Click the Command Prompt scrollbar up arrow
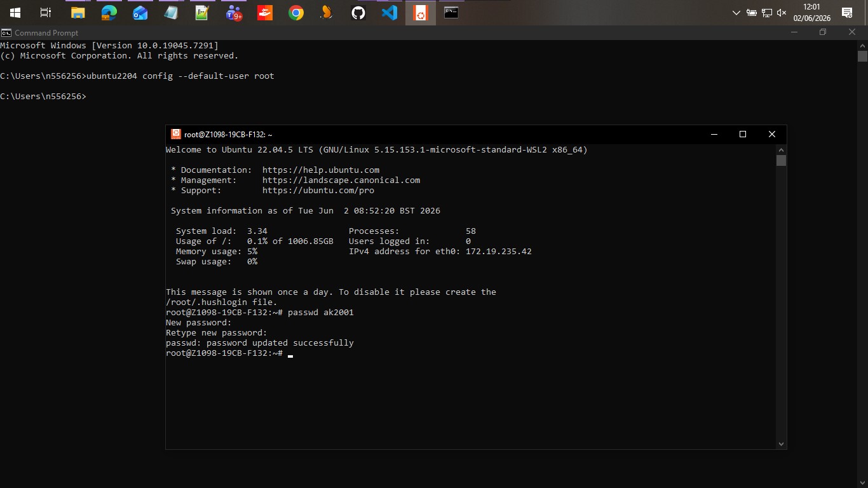The width and height of the screenshot is (868, 488). (x=862, y=45)
